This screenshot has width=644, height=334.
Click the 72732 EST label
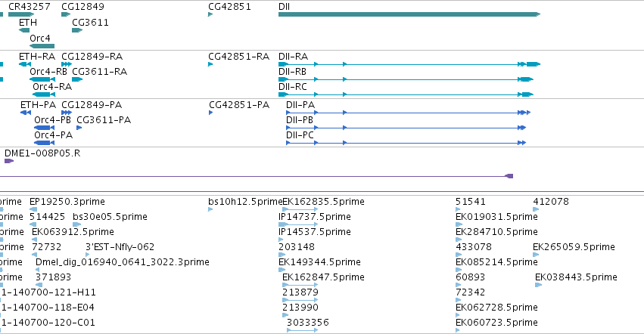tap(46, 247)
